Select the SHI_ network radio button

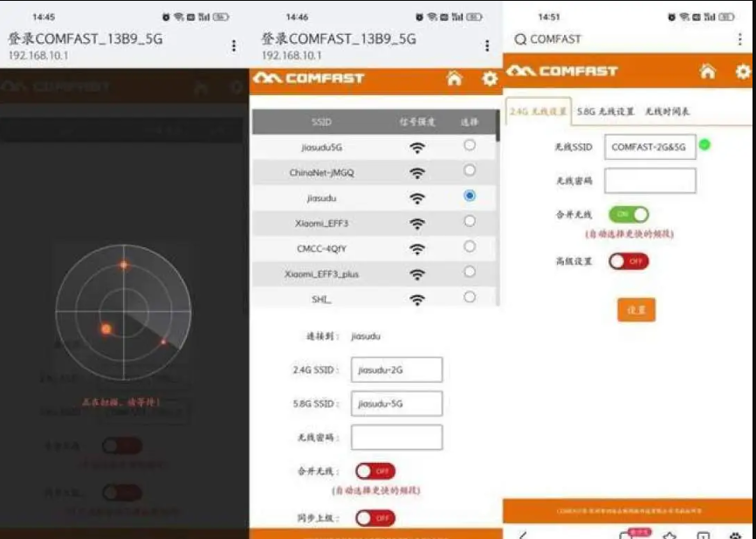(469, 297)
